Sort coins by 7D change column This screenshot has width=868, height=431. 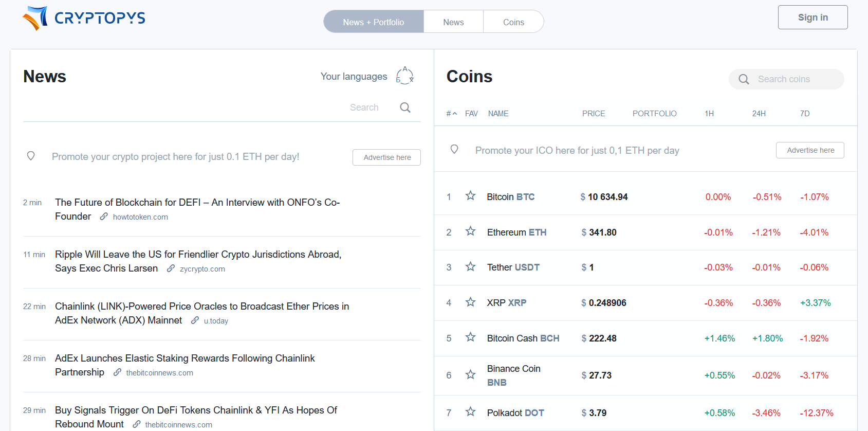coord(805,114)
